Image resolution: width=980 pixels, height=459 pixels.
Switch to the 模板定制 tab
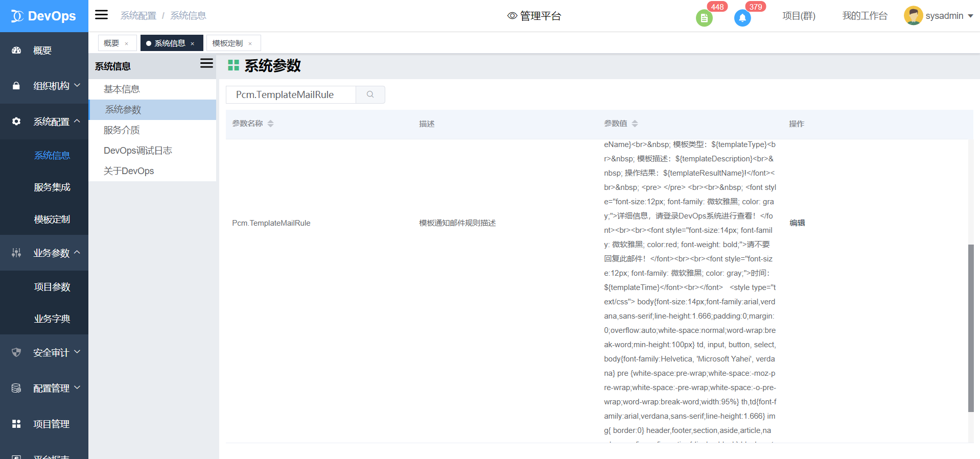227,43
